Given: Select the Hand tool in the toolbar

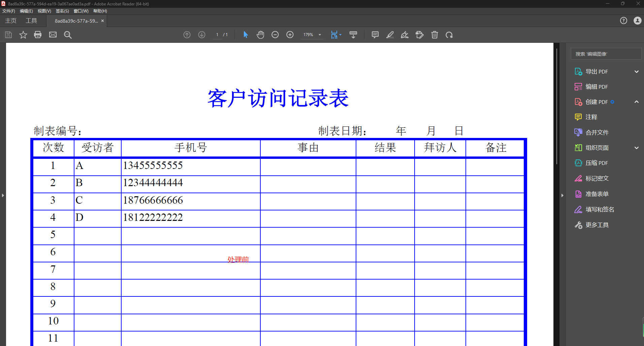Looking at the screenshot, I should click(x=260, y=34).
